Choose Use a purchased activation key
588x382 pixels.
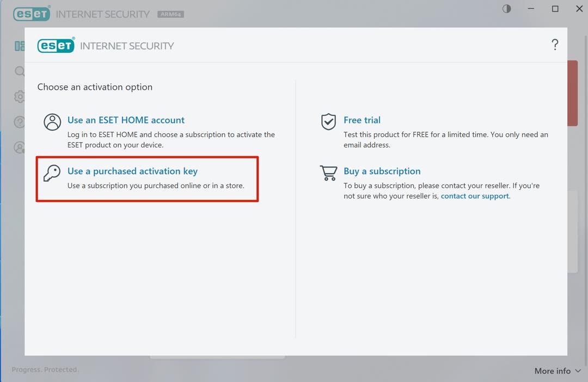pyautogui.click(x=132, y=171)
